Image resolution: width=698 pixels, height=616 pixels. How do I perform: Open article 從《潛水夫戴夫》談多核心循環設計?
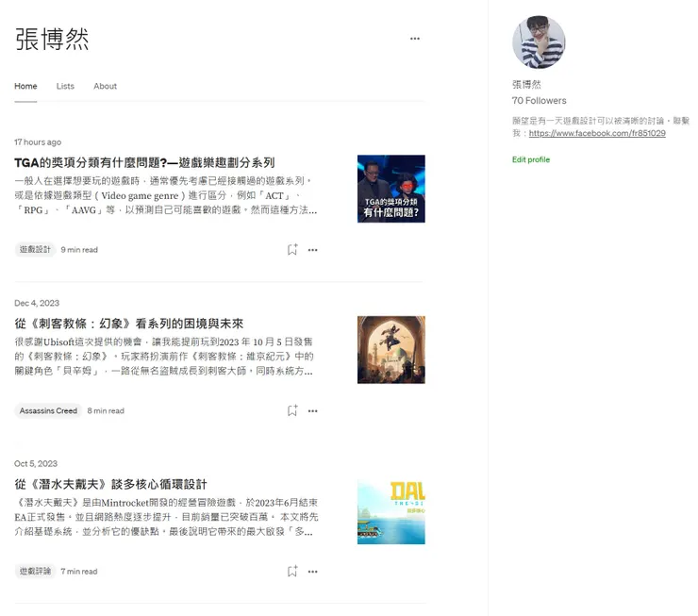pos(110,484)
